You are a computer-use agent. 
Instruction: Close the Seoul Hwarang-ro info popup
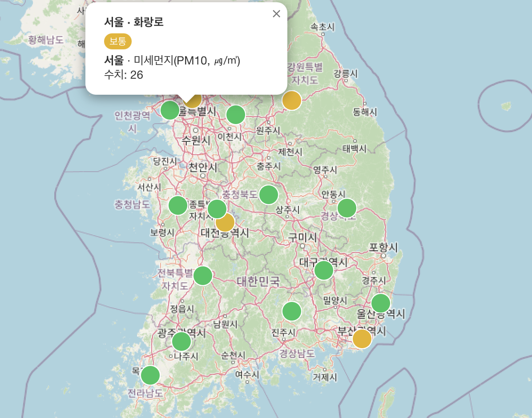(x=276, y=13)
